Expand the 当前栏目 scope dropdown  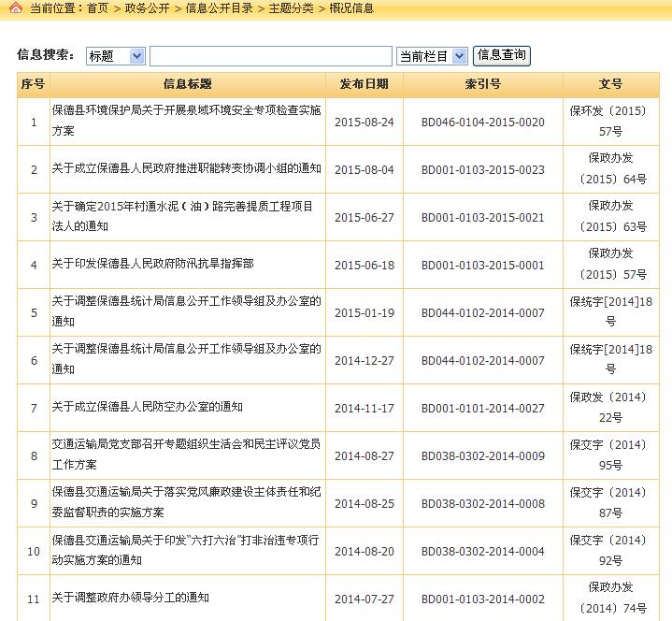pos(432,56)
